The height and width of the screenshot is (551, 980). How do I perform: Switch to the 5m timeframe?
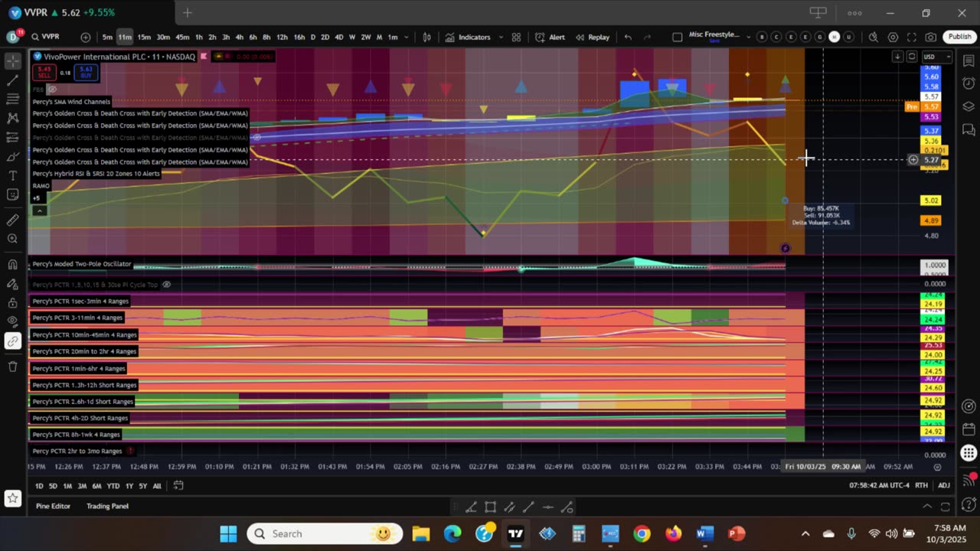(x=107, y=37)
